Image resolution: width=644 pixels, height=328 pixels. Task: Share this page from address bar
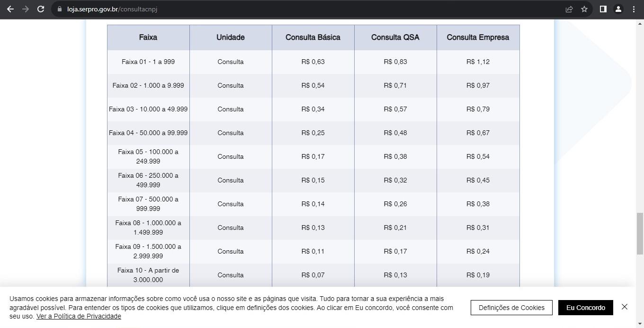tap(569, 9)
